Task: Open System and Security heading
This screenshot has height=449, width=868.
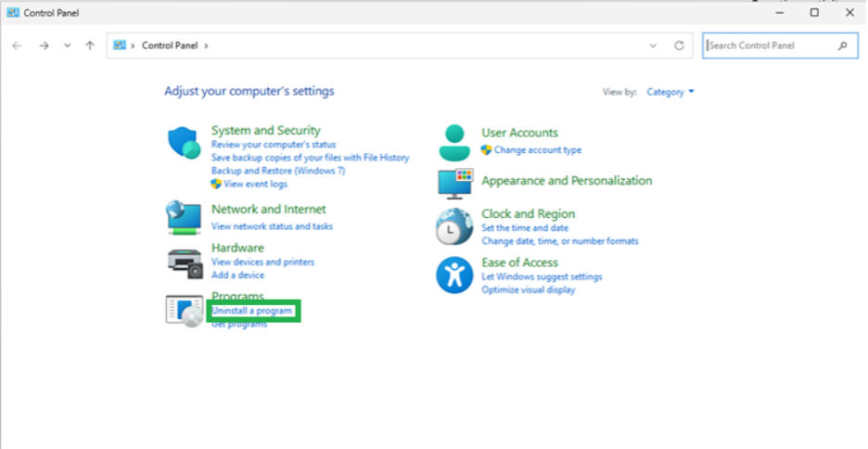Action: point(266,130)
